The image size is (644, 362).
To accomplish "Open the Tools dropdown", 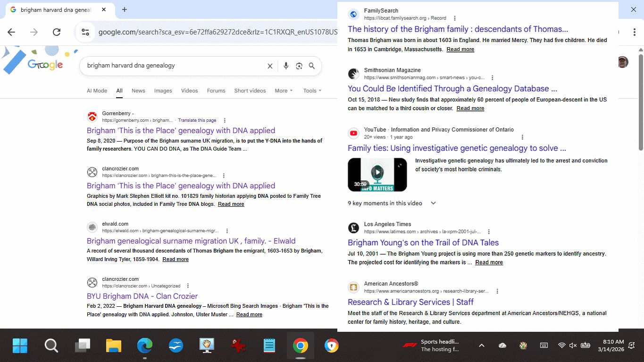I will tap(312, 91).
